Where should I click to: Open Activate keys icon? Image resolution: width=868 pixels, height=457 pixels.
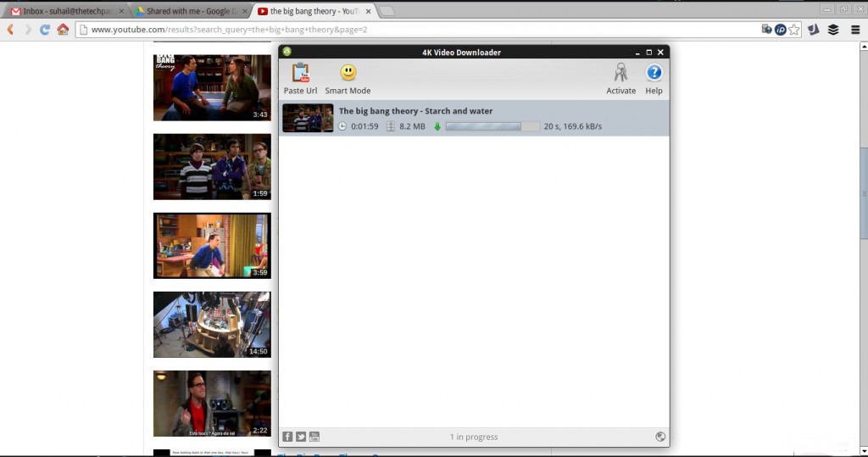tap(620, 73)
